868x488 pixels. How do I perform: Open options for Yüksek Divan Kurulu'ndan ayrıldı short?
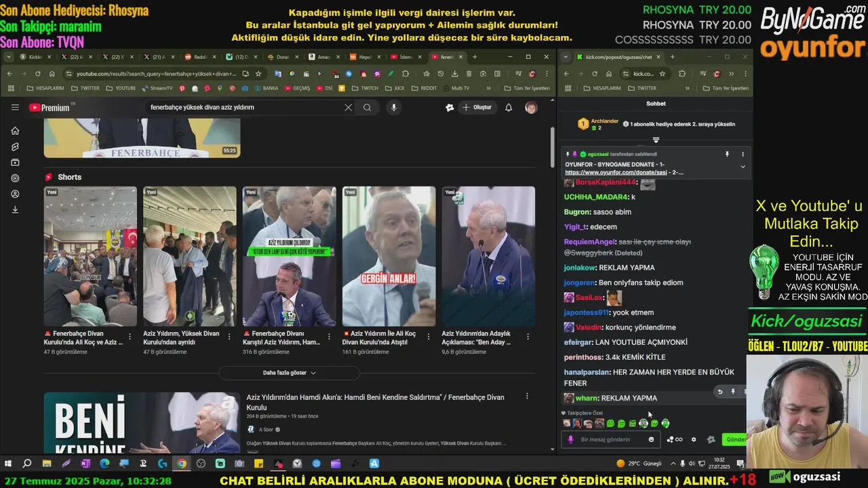click(x=229, y=336)
